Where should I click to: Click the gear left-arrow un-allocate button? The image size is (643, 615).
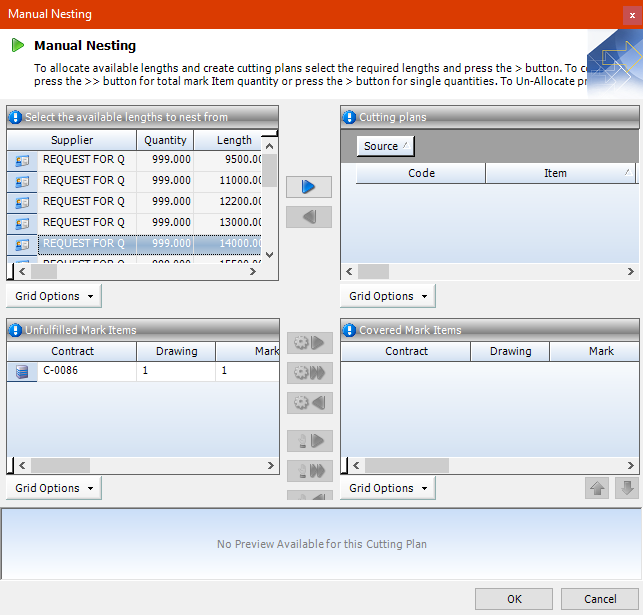(309, 403)
